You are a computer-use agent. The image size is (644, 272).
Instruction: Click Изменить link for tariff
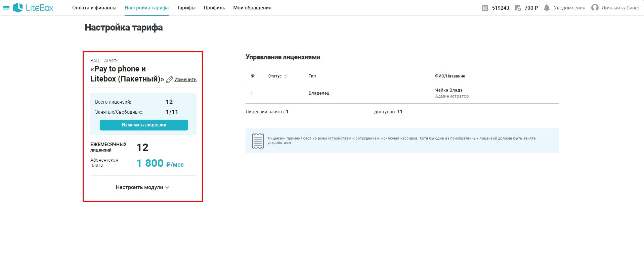point(185,79)
